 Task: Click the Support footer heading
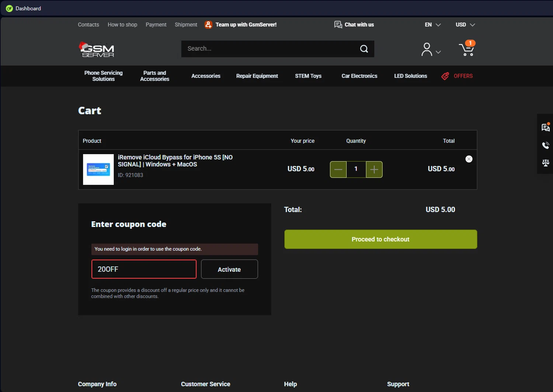pos(398,384)
